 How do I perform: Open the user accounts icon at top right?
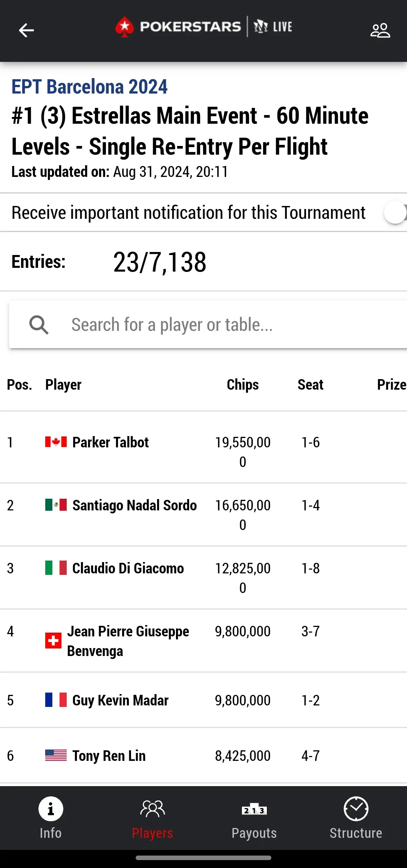380,30
